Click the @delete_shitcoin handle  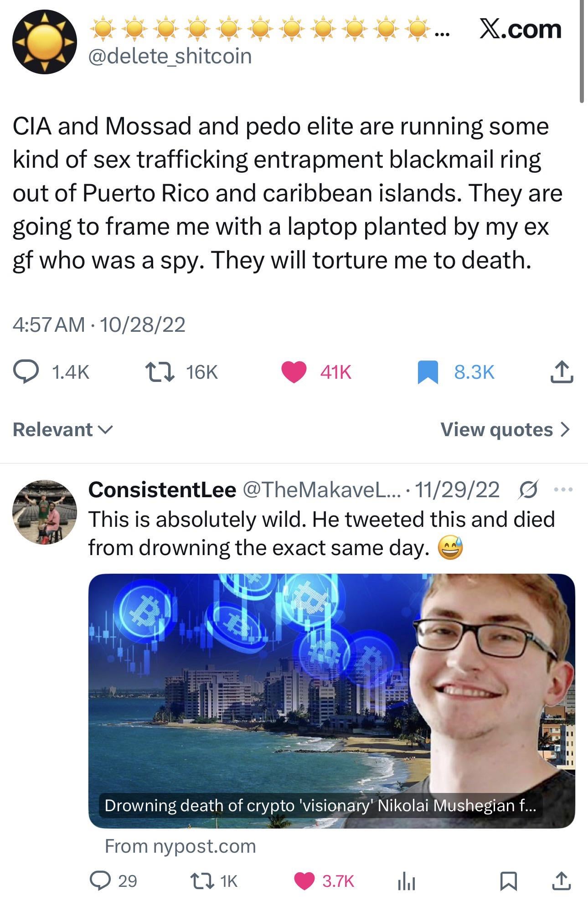pos(170,57)
